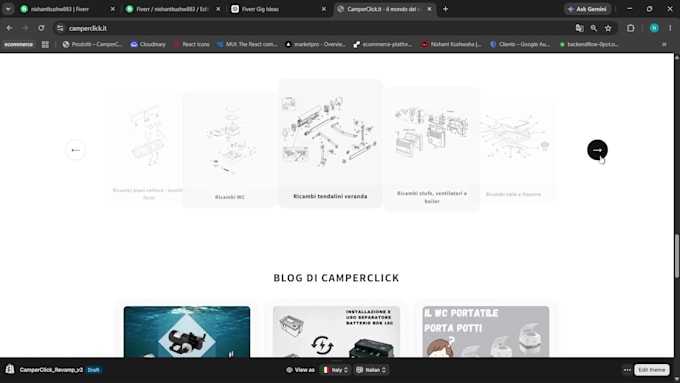Click the Shopify bag icon in preview bar
Viewport: 680px width, 383px height.
click(x=10, y=370)
